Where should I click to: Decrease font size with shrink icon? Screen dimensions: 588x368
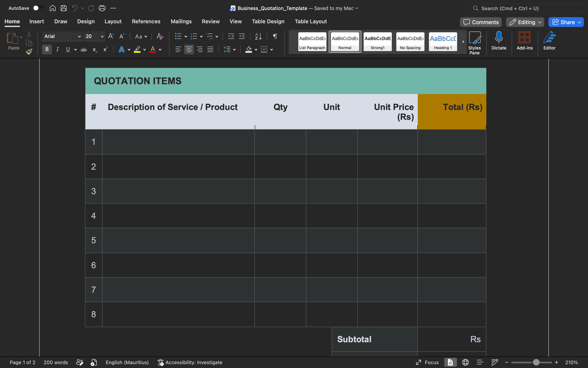click(122, 36)
